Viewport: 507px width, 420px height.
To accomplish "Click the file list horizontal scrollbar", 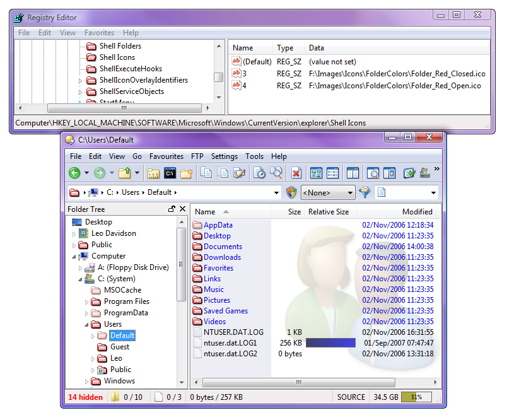I will 299,383.
